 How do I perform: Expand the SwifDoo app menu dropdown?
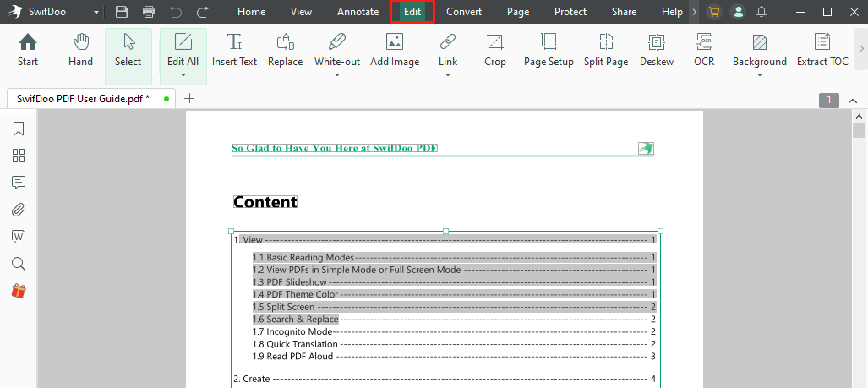pyautogui.click(x=96, y=12)
